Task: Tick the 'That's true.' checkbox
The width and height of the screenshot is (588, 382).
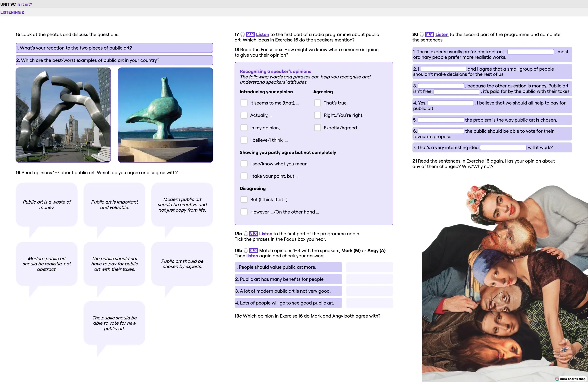Action: [x=317, y=103]
